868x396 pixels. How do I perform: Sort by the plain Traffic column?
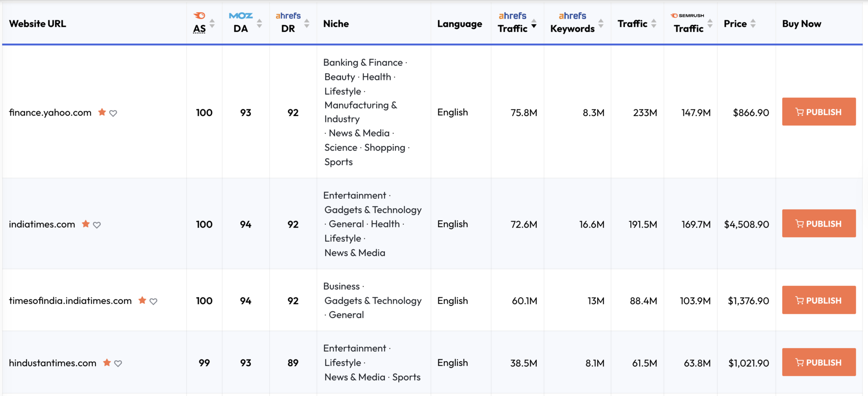tap(654, 23)
